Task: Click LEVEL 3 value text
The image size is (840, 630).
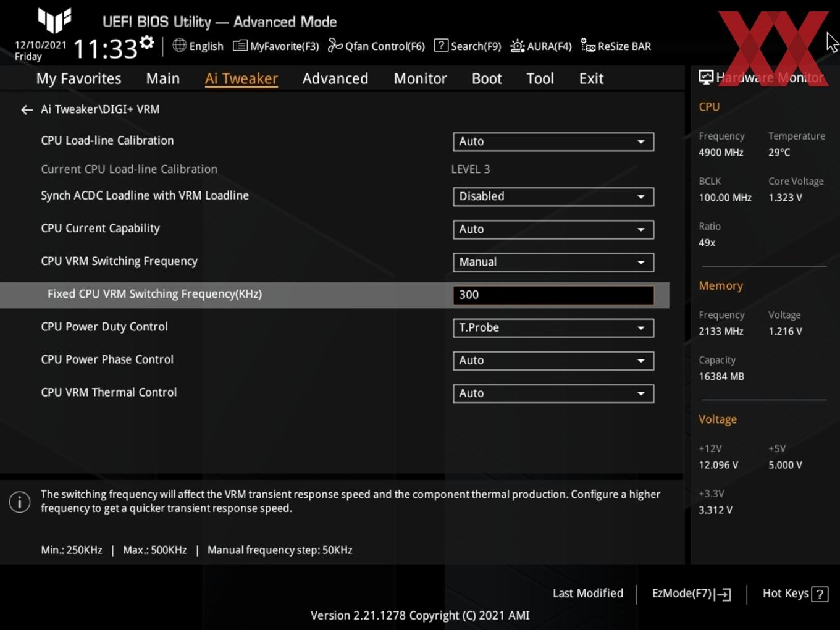Action: point(471,169)
